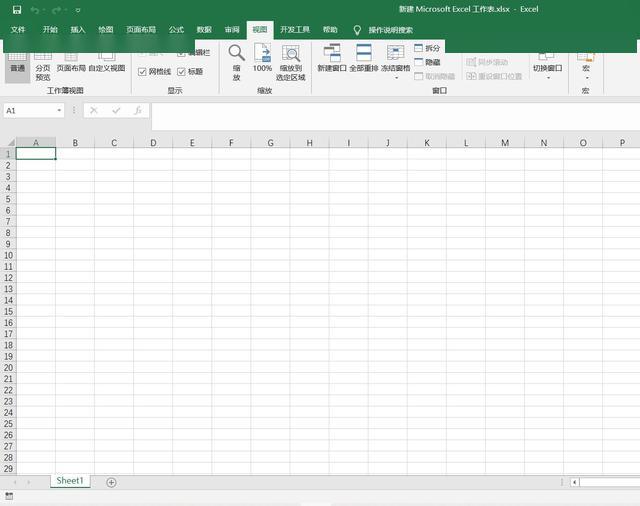640x506 pixels.
Task: Select row 25 header
Action: tap(8, 424)
